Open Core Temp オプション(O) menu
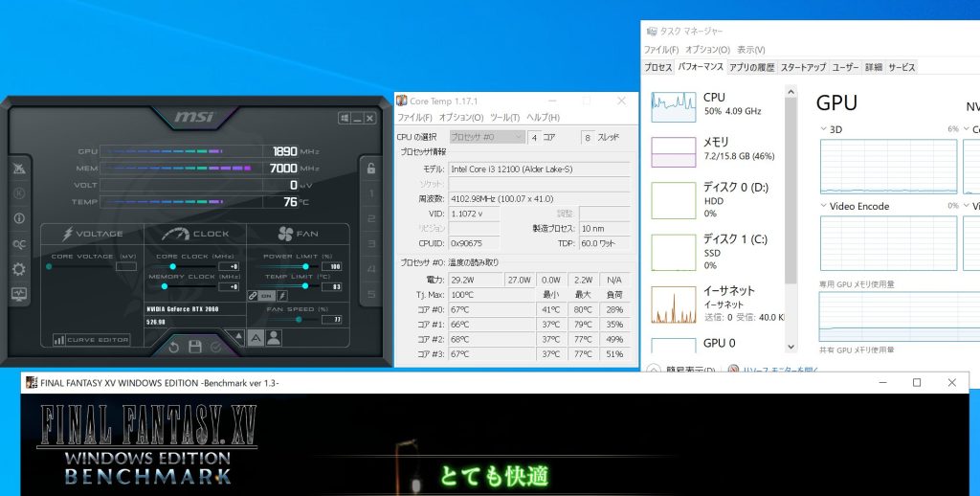 coord(461,118)
